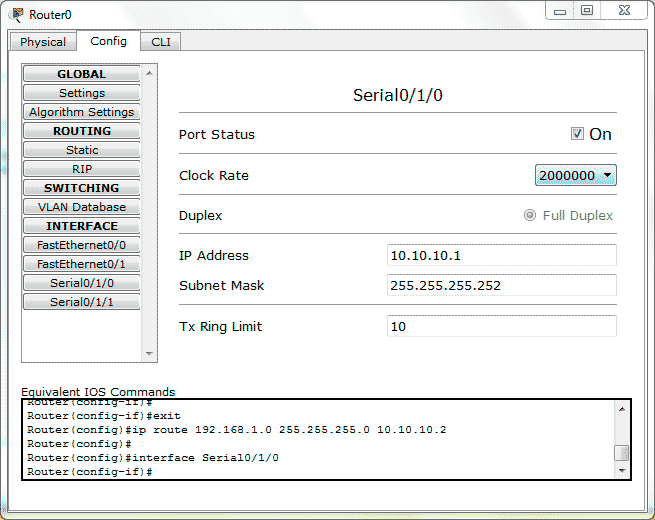Select the Config tab
655x520 pixels.
pyautogui.click(x=108, y=41)
